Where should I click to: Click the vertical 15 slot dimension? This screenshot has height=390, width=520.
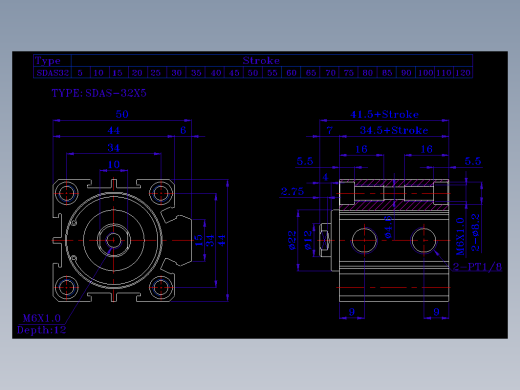198,240
